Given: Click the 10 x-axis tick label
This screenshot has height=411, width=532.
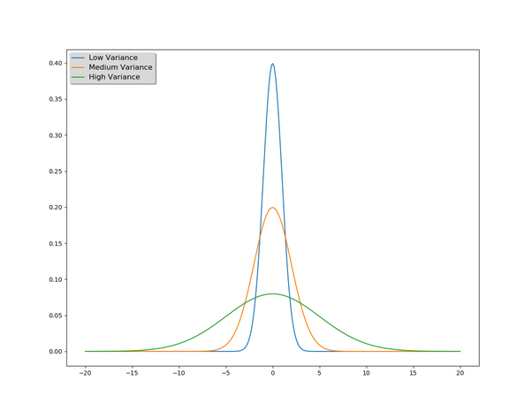Looking at the screenshot, I should [366, 373].
